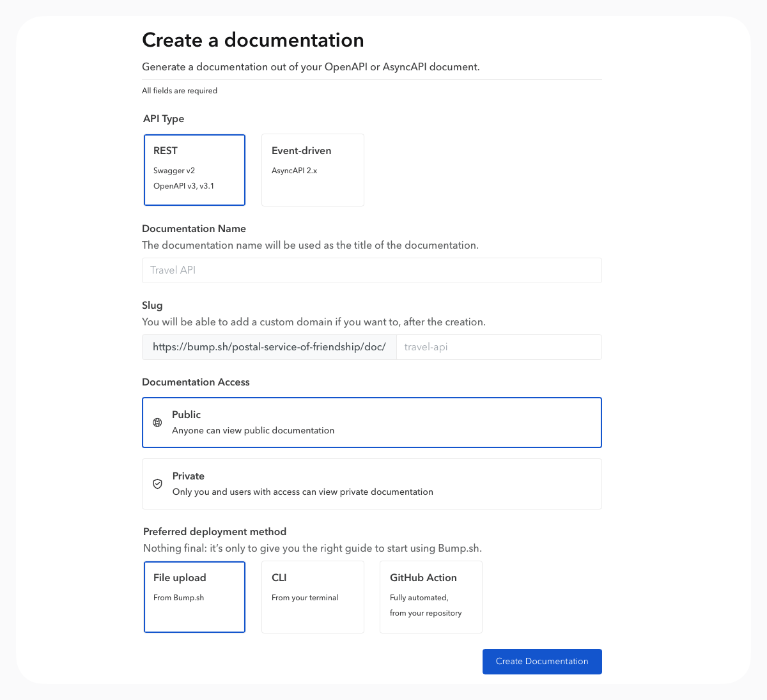Click the 'Create a documentation' heading
Screen dimensions: 767x700
coord(252,40)
